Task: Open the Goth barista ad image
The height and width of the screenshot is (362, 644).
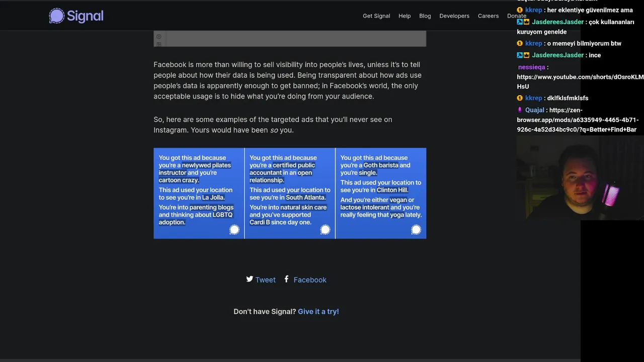Action: point(381,193)
